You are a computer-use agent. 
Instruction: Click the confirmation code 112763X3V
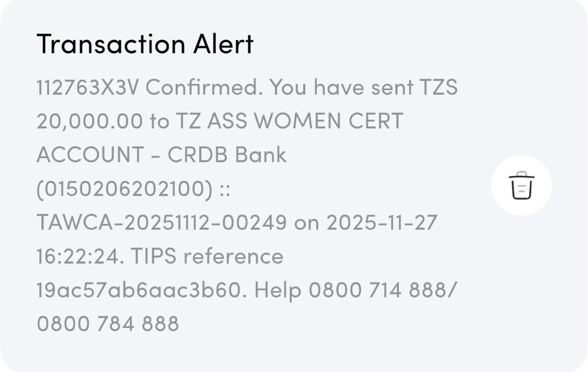pos(87,88)
